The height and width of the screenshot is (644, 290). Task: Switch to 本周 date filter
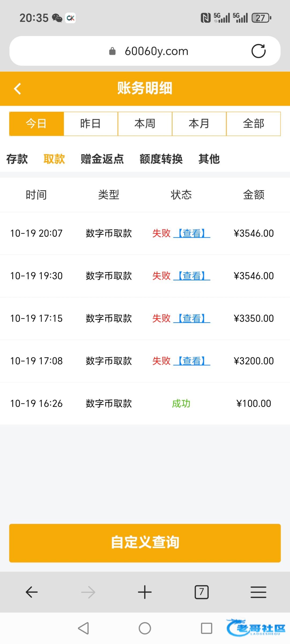click(145, 124)
